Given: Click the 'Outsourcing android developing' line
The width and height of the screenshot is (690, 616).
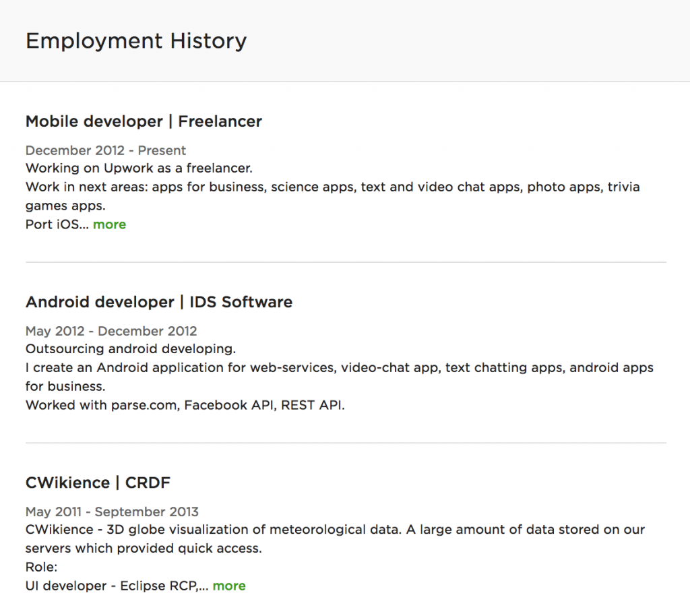Looking at the screenshot, I should [x=131, y=348].
